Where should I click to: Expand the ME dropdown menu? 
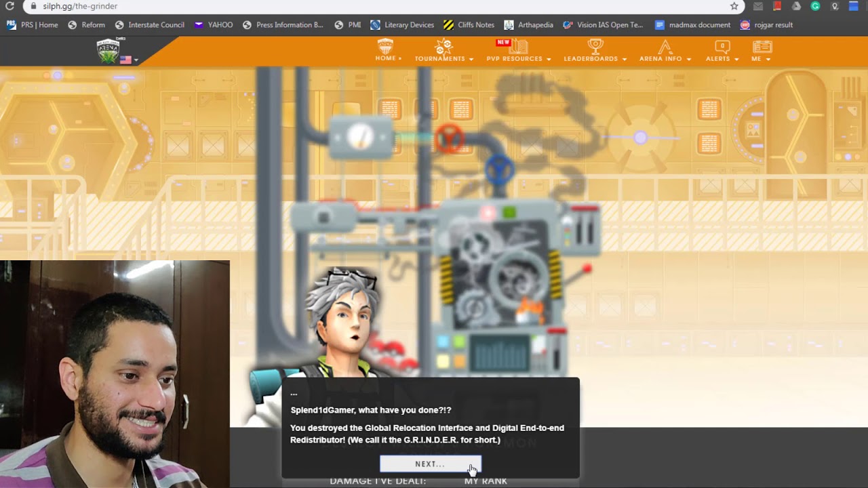pos(762,51)
